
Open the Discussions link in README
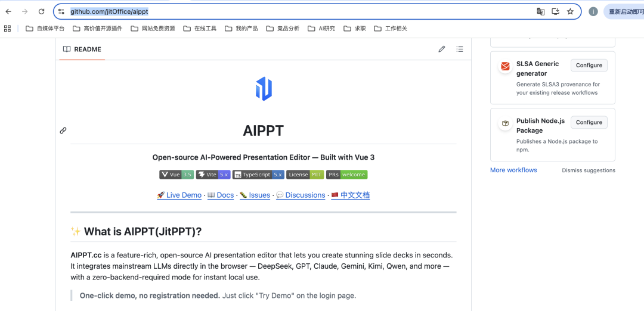pos(301,195)
